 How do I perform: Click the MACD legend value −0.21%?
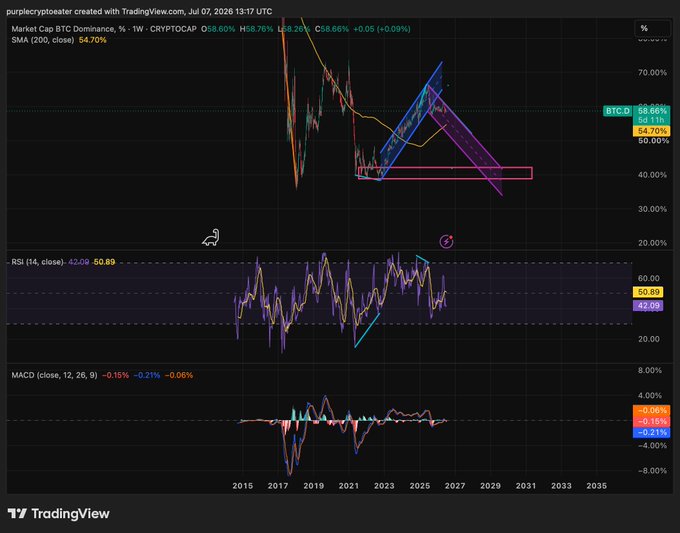[147, 375]
